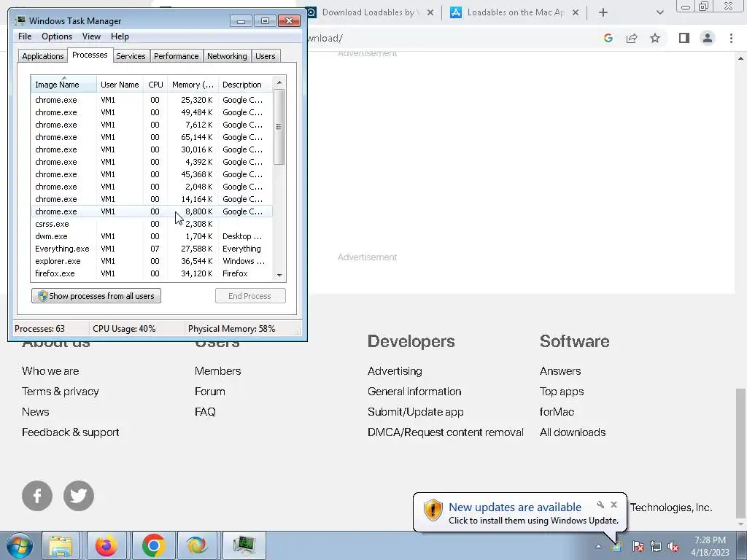Click Chrome page vertical scrollbar thumb
This screenshot has width=747, height=560.
[740, 452]
